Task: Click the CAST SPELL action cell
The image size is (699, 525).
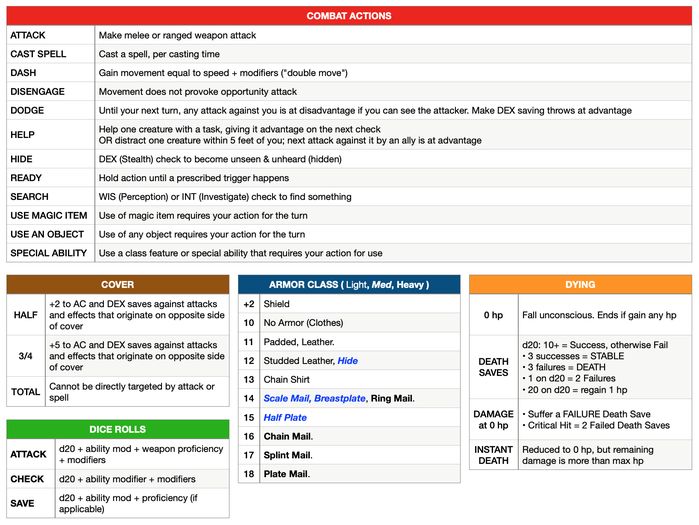Action: [38, 54]
